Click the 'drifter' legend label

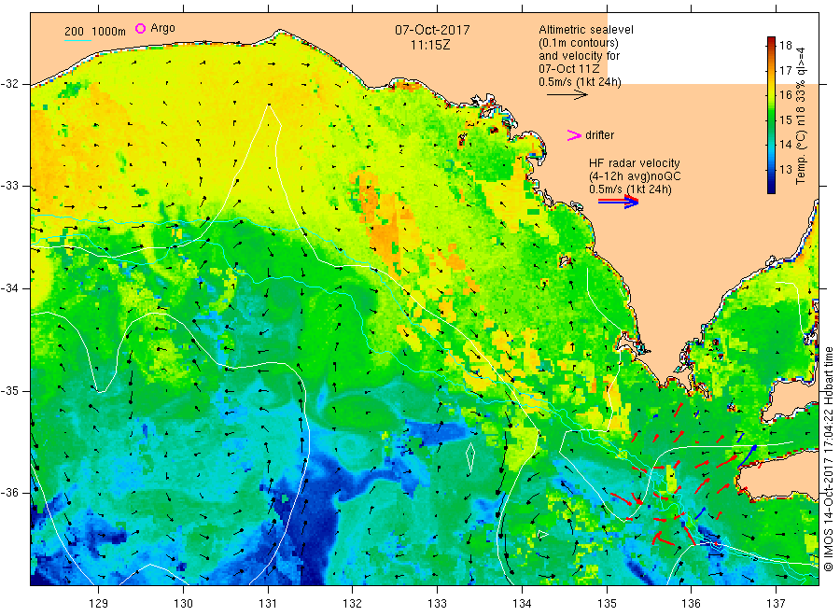coord(599,135)
